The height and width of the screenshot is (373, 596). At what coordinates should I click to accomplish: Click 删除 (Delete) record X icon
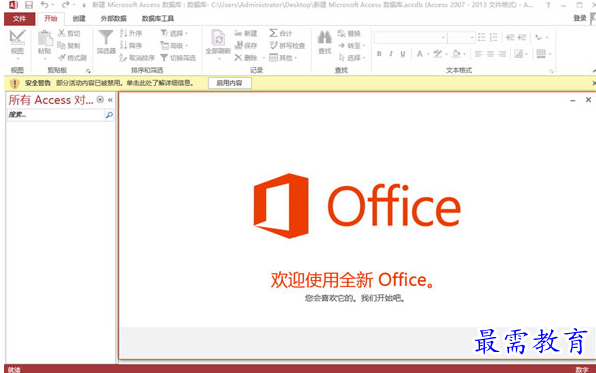(x=238, y=58)
